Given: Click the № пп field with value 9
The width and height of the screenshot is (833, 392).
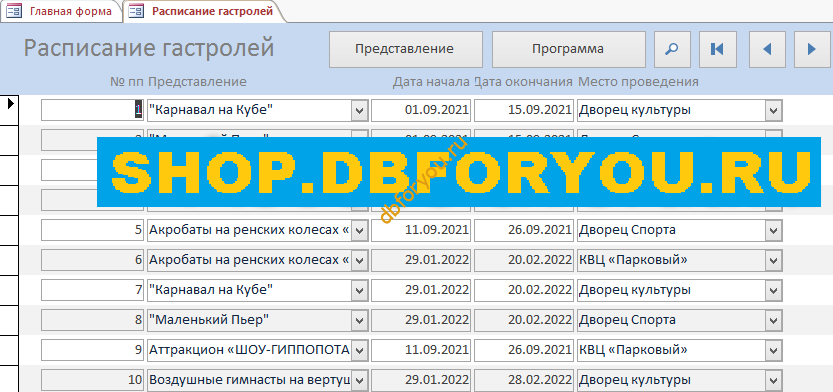Looking at the screenshot, I should [92, 350].
